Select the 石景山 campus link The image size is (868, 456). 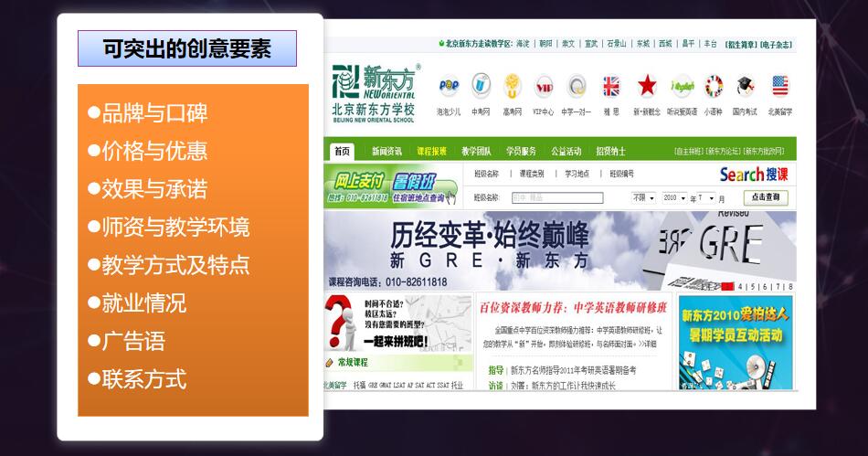click(617, 44)
